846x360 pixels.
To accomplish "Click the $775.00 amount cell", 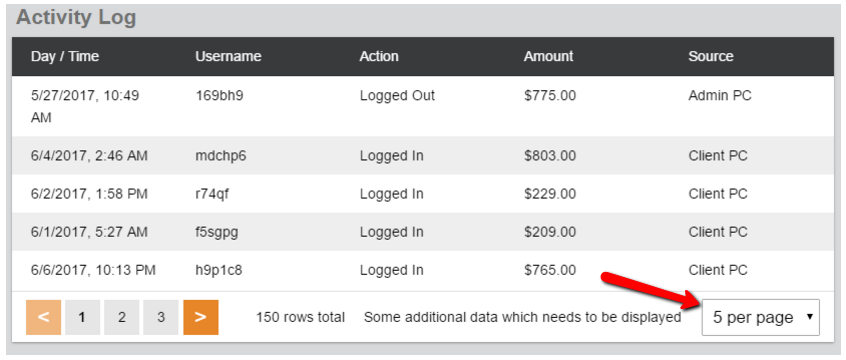I will [550, 96].
